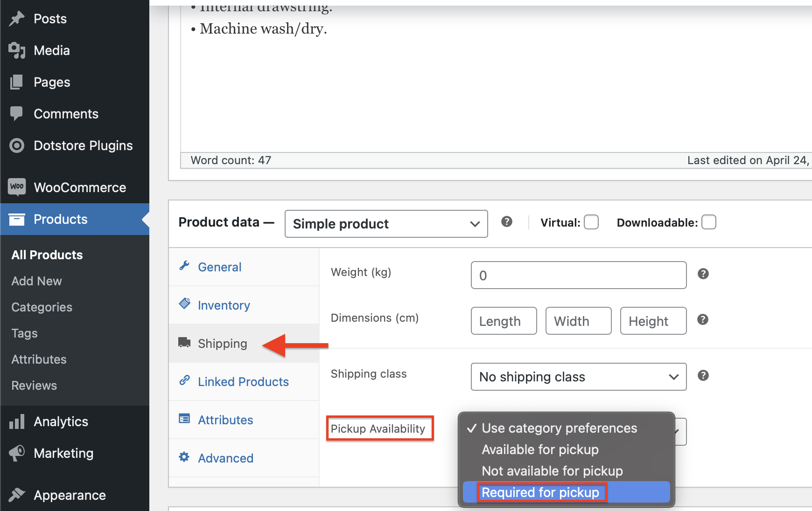Viewport: 812px width, 511px height.
Task: Switch to the Linked Products tab
Action: [x=243, y=381]
